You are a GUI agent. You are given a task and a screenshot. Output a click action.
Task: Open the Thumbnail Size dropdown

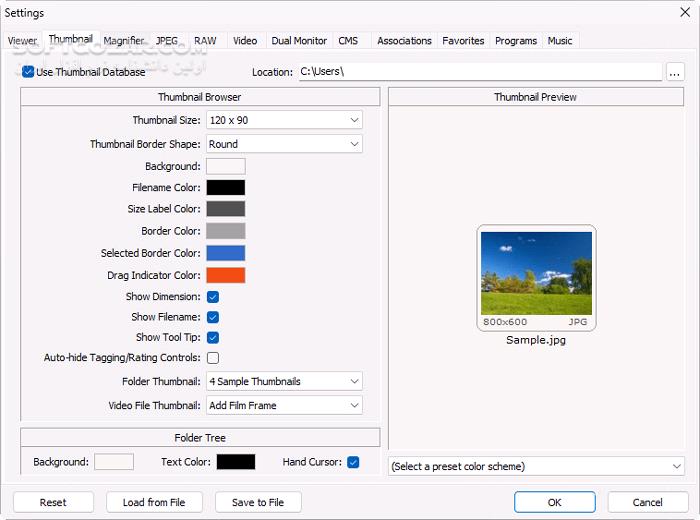(x=284, y=120)
